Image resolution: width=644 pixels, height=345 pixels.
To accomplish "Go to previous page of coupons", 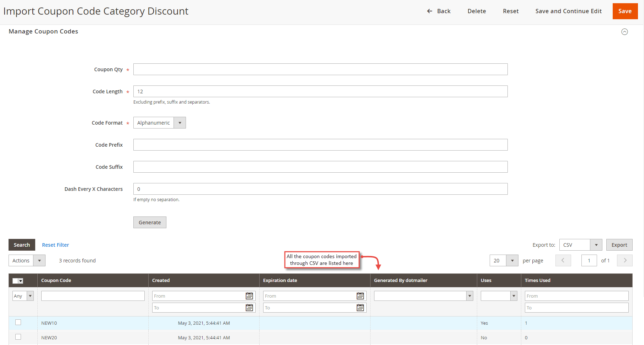I will pyautogui.click(x=563, y=261).
